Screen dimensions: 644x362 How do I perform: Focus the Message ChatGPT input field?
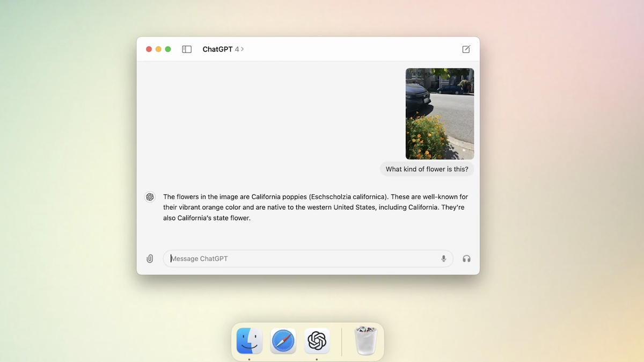pyautogui.click(x=308, y=259)
